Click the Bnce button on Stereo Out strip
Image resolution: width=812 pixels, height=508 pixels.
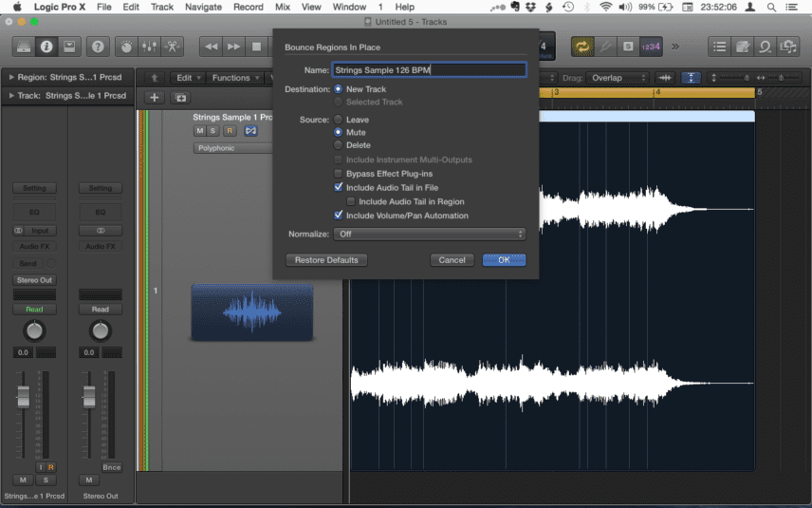pyautogui.click(x=111, y=467)
